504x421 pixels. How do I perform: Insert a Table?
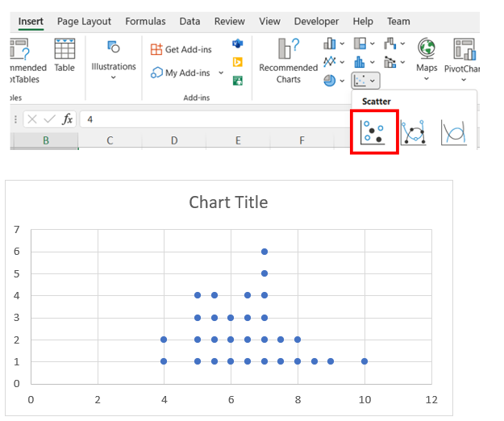[65, 56]
